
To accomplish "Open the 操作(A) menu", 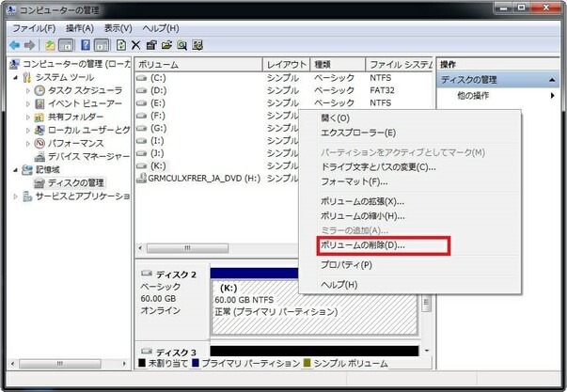I will pos(80,28).
